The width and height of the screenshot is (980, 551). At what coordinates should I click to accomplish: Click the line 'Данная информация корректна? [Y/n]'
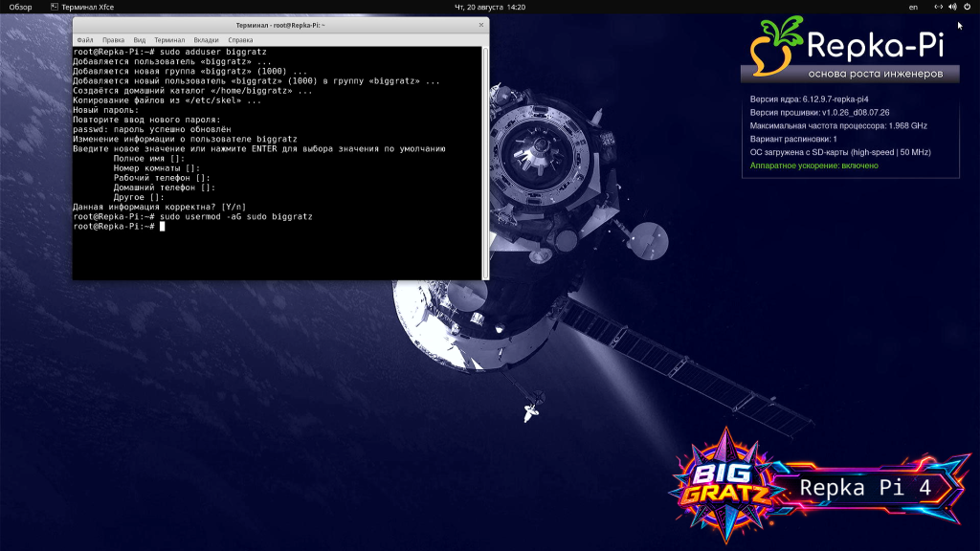point(160,207)
